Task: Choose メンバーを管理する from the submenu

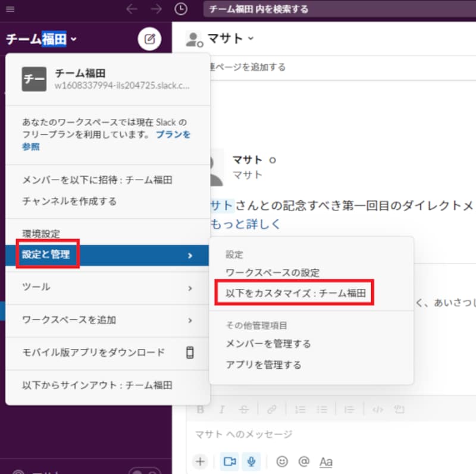Action: [x=268, y=344]
